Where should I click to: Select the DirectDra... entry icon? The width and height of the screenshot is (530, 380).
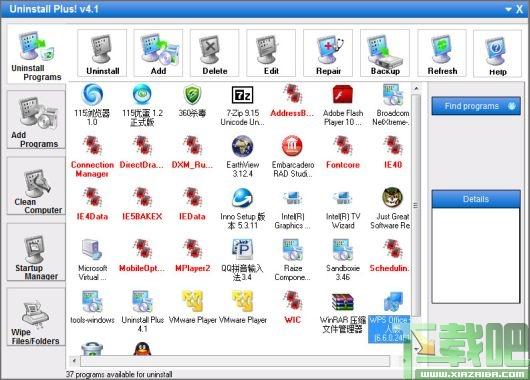[x=142, y=145]
